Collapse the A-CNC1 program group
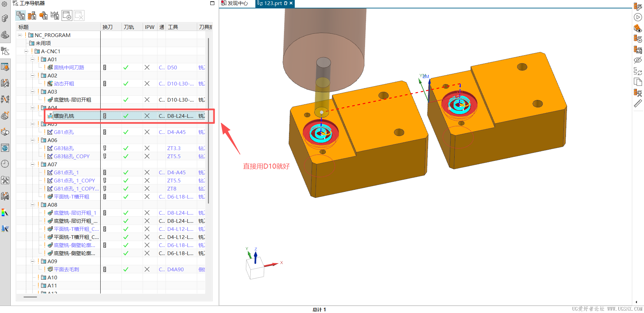Image resolution: width=644 pixels, height=313 pixels. click(x=26, y=51)
